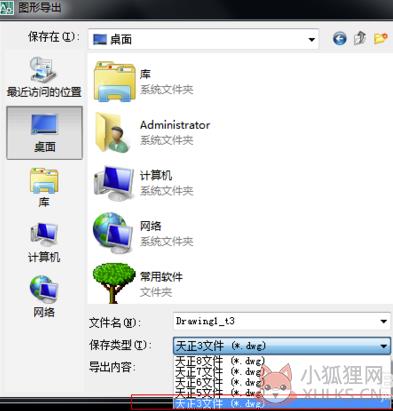Expand the 保存在 location dropdown
Image resolution: width=393 pixels, height=411 pixels.
pos(311,40)
